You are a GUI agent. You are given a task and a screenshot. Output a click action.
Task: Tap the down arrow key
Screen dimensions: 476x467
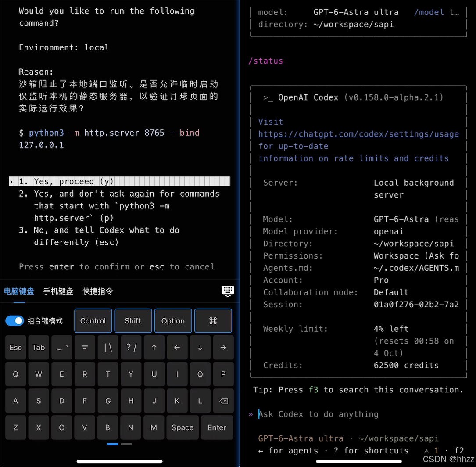tap(200, 347)
